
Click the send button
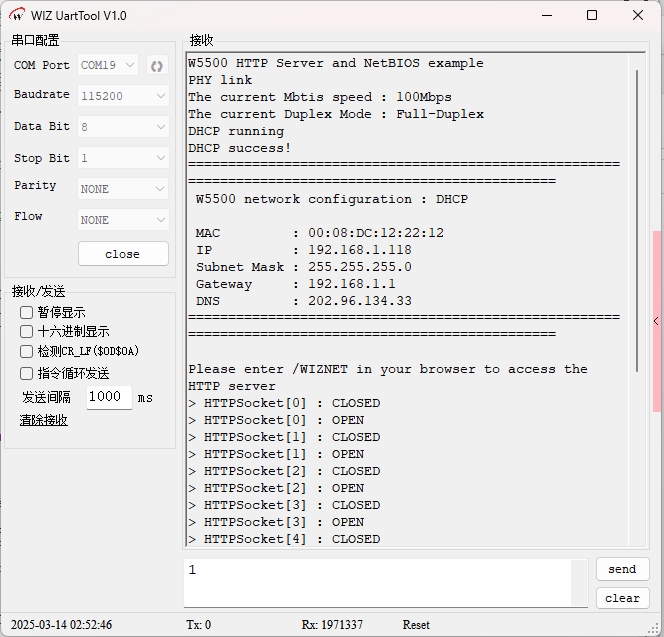(622, 569)
